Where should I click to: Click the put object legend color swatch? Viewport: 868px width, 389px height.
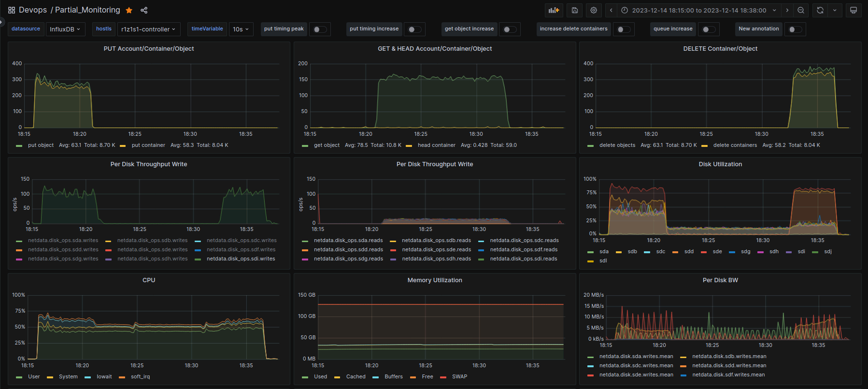[x=19, y=145]
